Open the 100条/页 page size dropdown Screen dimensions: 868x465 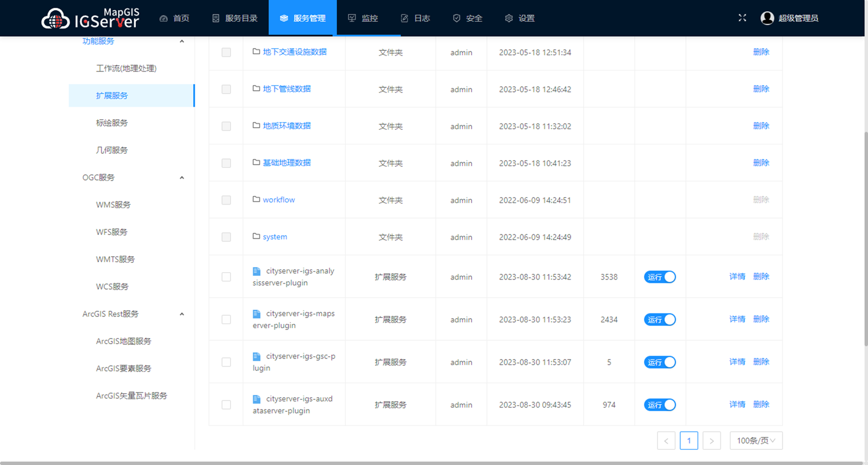pyautogui.click(x=756, y=440)
